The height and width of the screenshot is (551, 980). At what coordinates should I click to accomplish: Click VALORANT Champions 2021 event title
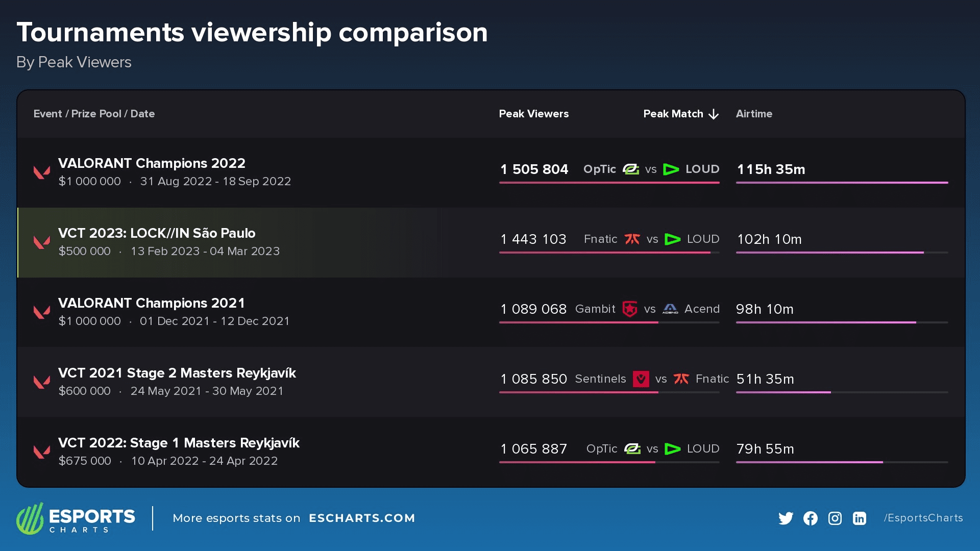(x=151, y=303)
